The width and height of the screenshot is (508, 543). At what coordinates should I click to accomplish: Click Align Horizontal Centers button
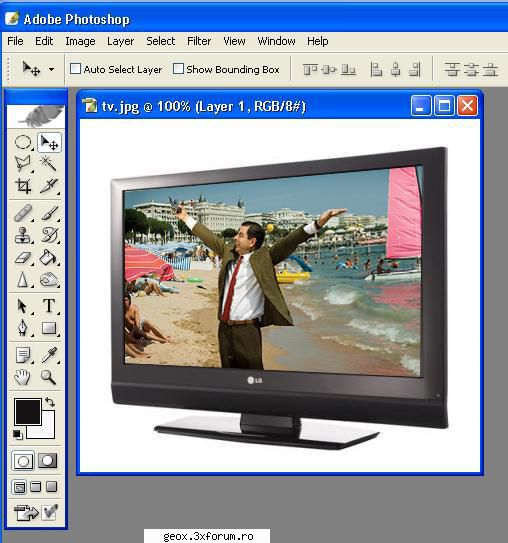click(395, 69)
